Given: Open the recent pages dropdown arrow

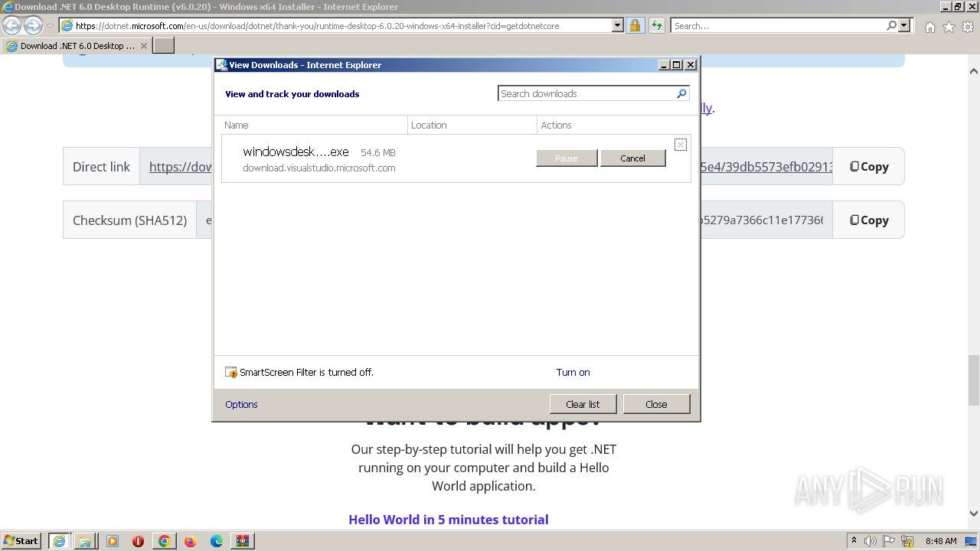Looking at the screenshot, I should [x=51, y=26].
